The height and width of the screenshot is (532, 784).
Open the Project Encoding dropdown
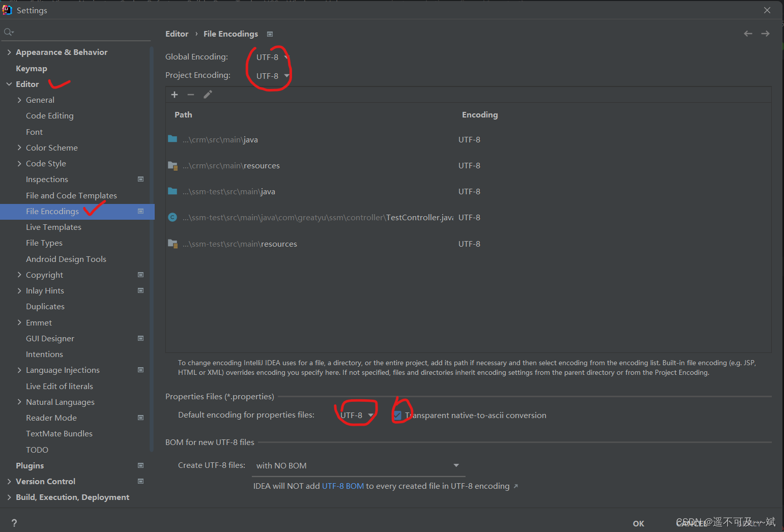coord(273,76)
